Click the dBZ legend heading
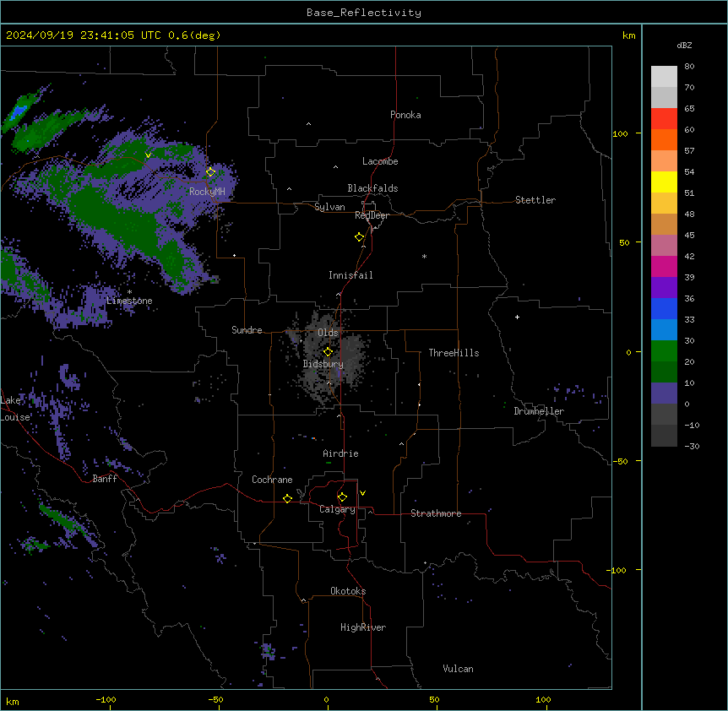Screen dimensions: 728x711 point(684,45)
